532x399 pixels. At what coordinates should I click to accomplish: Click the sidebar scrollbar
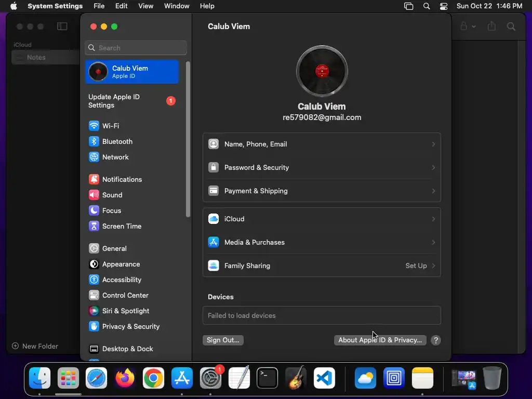pyautogui.click(x=188, y=139)
